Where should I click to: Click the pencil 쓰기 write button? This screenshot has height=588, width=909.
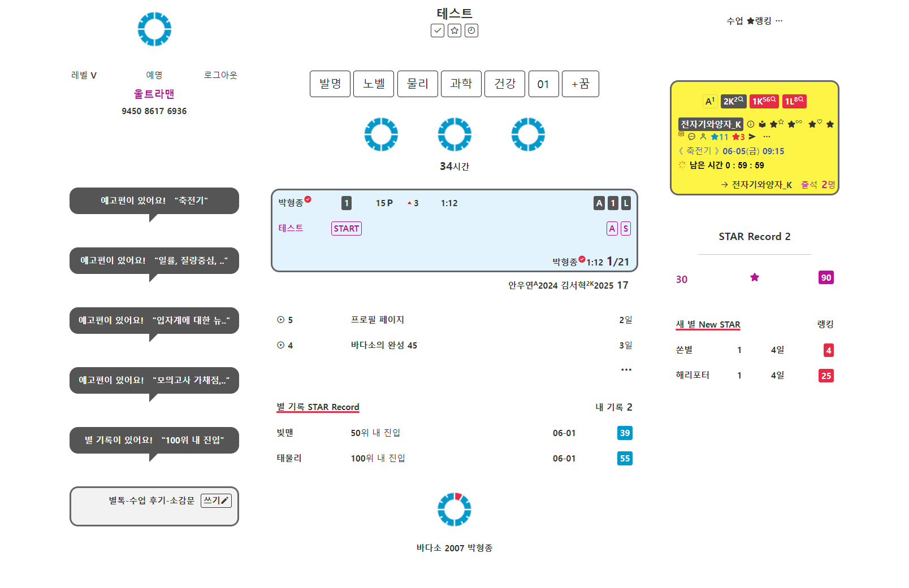[216, 500]
